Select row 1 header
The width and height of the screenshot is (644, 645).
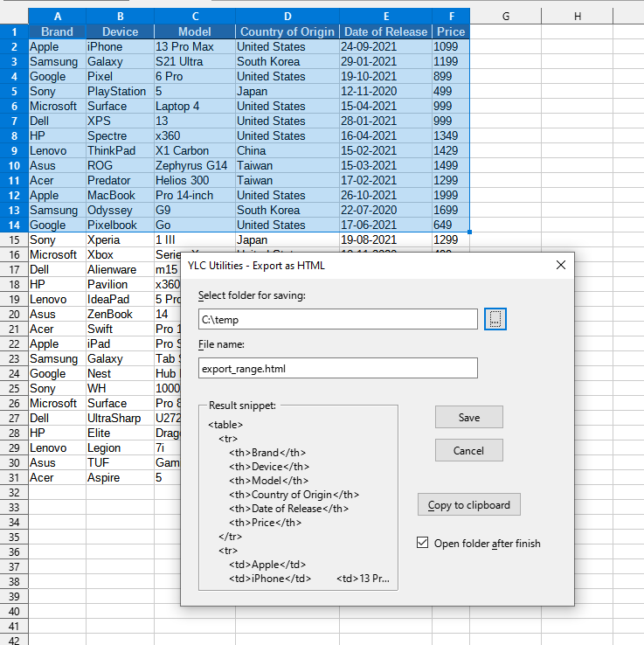click(x=14, y=31)
